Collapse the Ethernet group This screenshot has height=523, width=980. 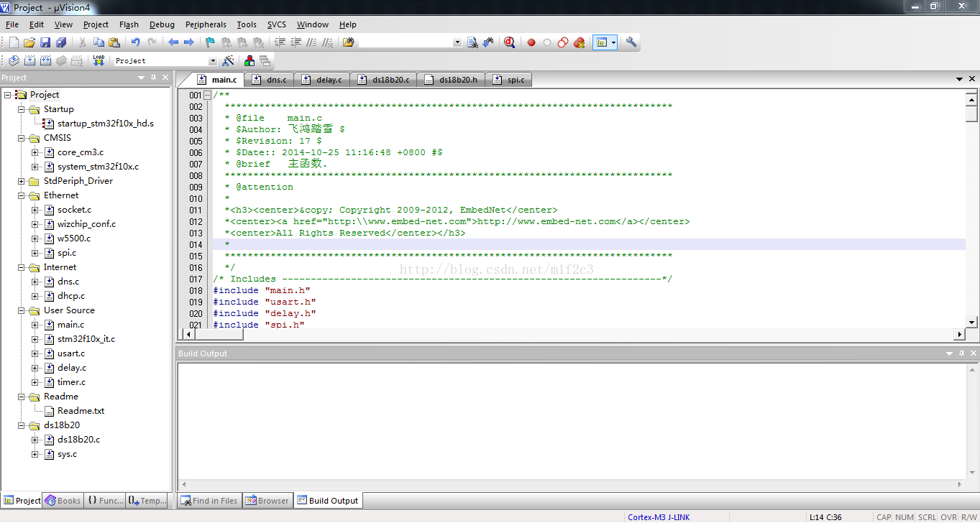pos(22,195)
